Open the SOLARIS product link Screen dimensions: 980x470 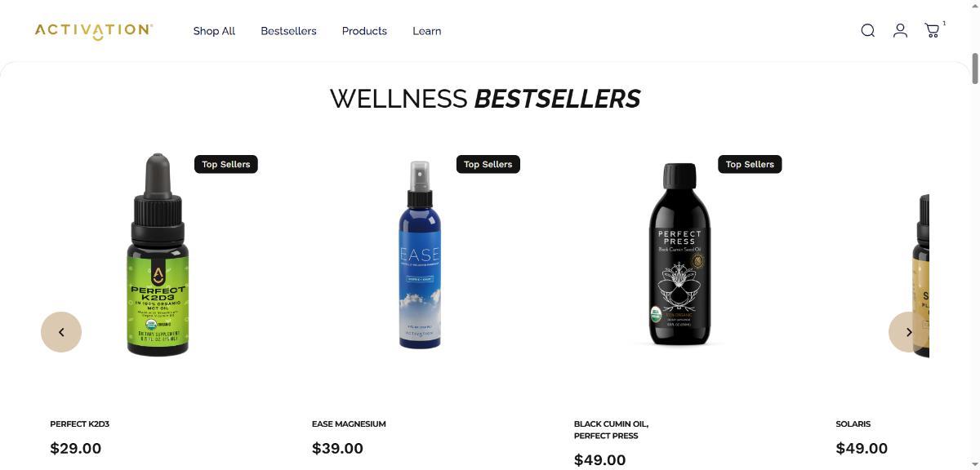tap(853, 424)
